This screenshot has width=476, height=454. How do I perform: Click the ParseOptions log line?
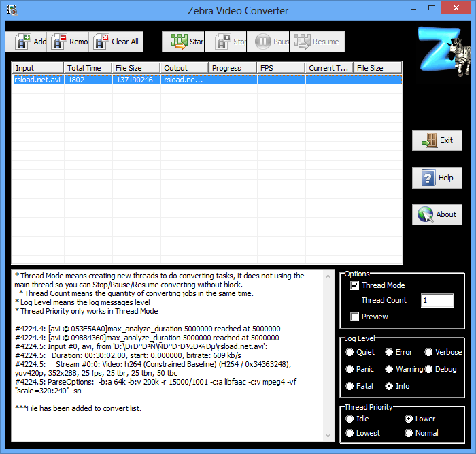[x=156, y=386]
